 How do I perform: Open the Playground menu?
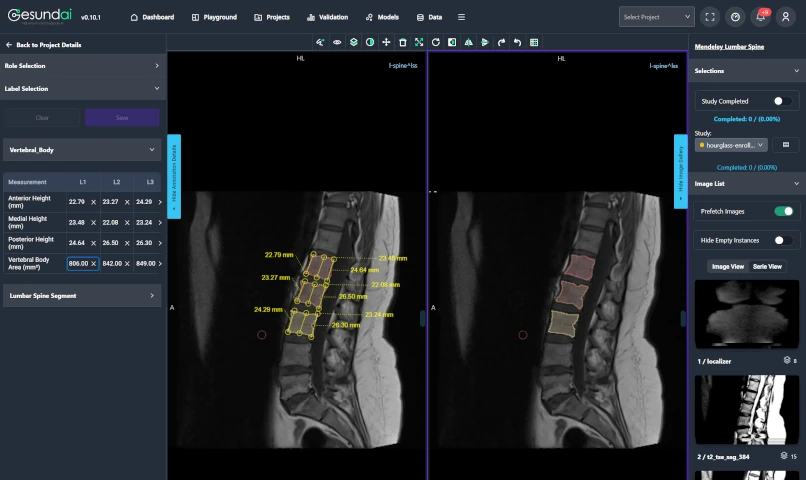(x=214, y=17)
